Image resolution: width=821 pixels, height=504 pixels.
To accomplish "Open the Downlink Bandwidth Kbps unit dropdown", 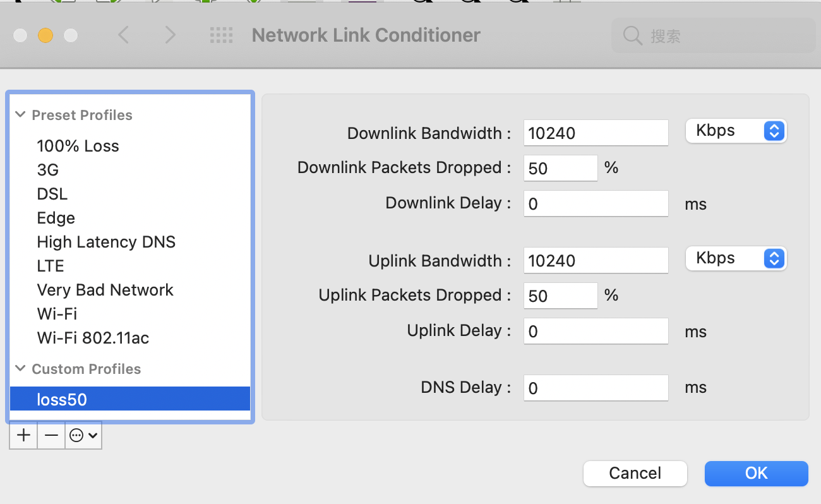I will pyautogui.click(x=736, y=131).
